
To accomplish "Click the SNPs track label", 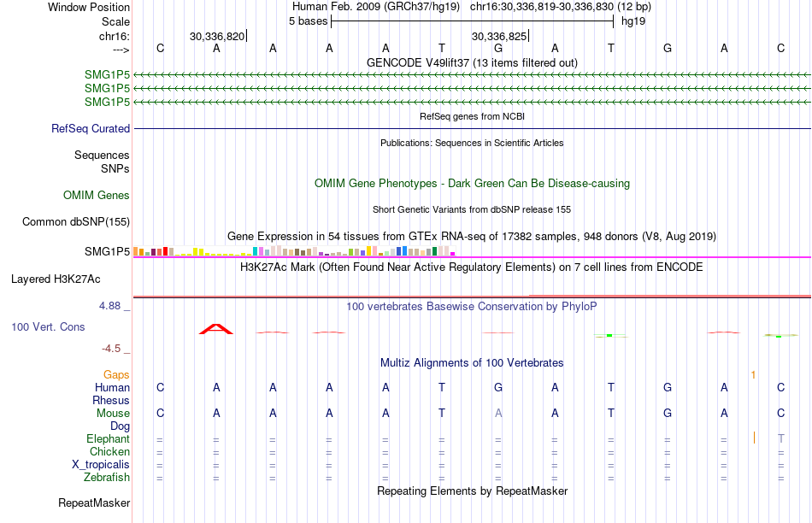I will (x=115, y=168).
